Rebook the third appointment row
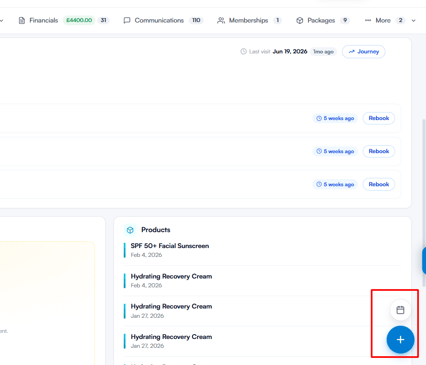 pyautogui.click(x=379, y=184)
